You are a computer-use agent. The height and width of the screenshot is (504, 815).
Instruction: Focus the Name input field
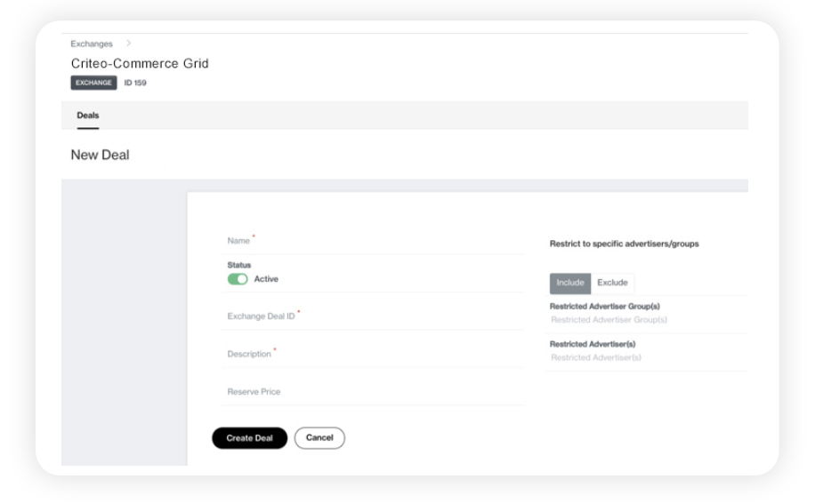[x=374, y=241]
